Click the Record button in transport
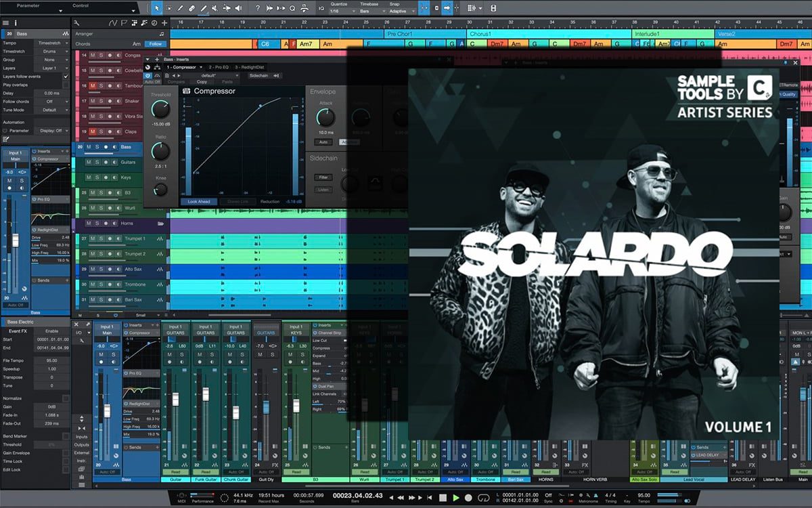Screen dimensions: 812x508 [x=470, y=498]
